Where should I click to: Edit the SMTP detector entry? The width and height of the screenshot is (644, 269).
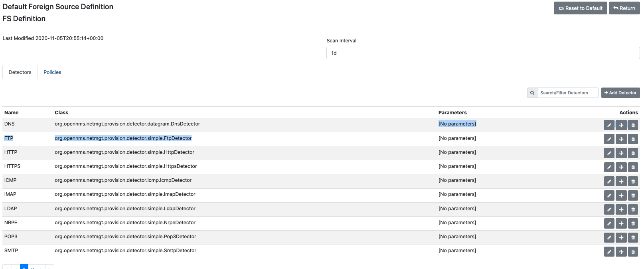[609, 252]
